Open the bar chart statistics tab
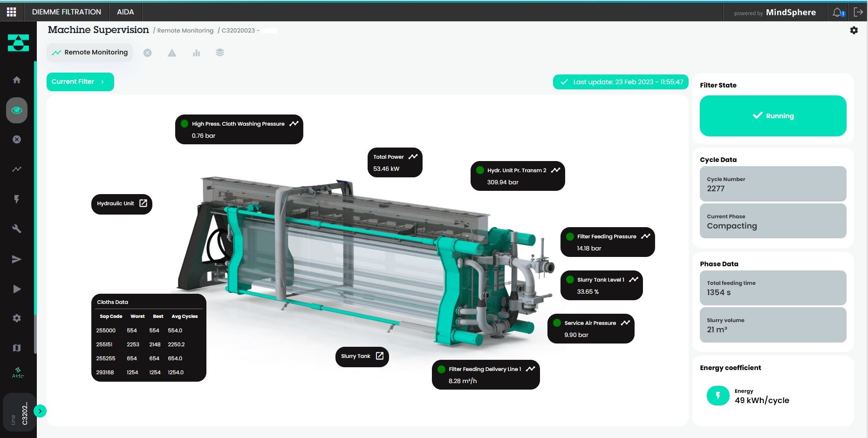 pos(196,53)
